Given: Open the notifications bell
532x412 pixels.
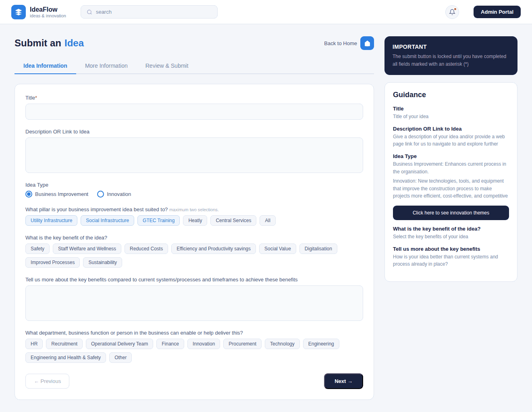Looking at the screenshot, I should pyautogui.click(x=452, y=12).
